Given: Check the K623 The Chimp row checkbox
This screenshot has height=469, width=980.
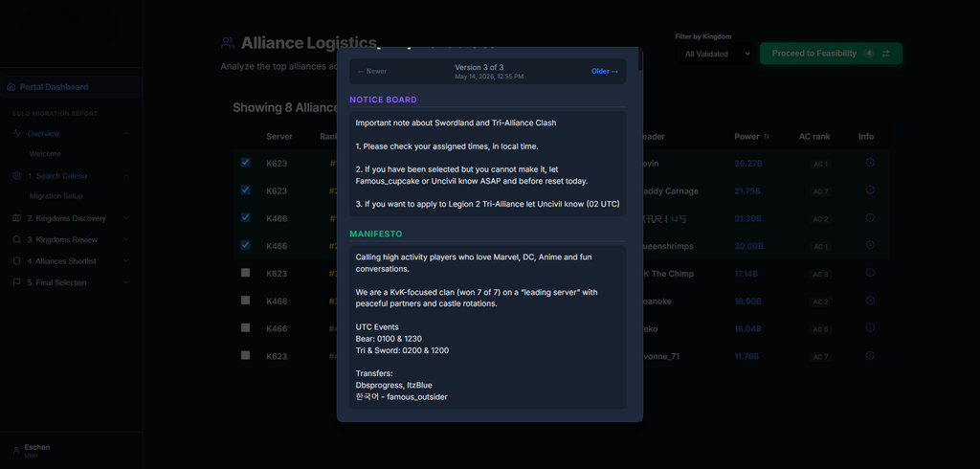Looking at the screenshot, I should (246, 273).
